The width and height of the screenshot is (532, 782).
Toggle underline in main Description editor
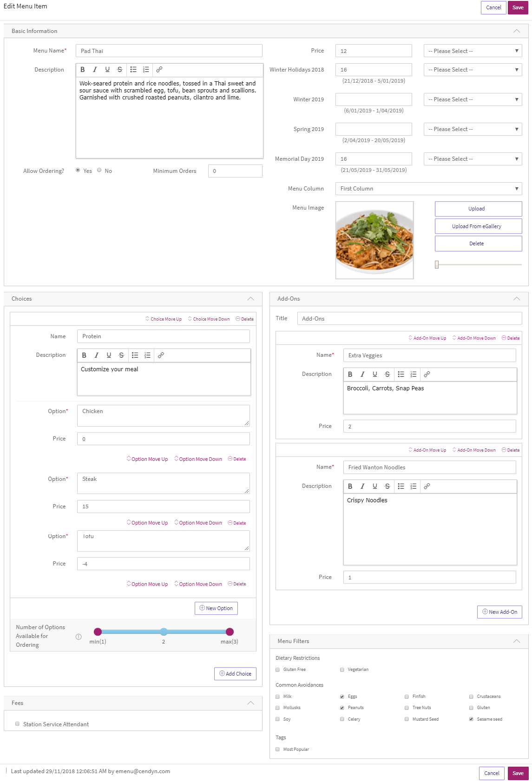click(107, 70)
